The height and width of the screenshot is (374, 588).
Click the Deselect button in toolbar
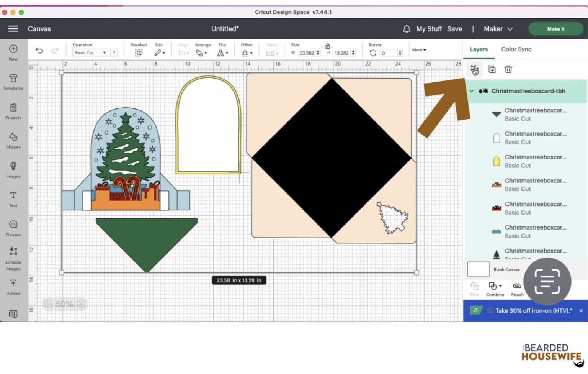[139, 53]
